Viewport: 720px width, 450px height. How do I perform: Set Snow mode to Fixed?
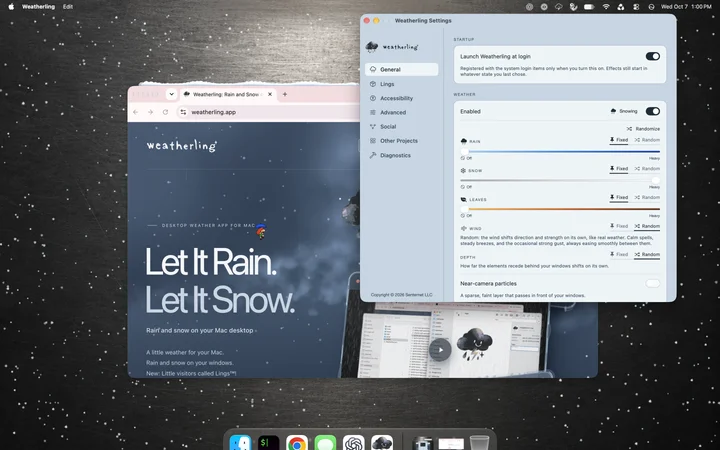(619, 169)
